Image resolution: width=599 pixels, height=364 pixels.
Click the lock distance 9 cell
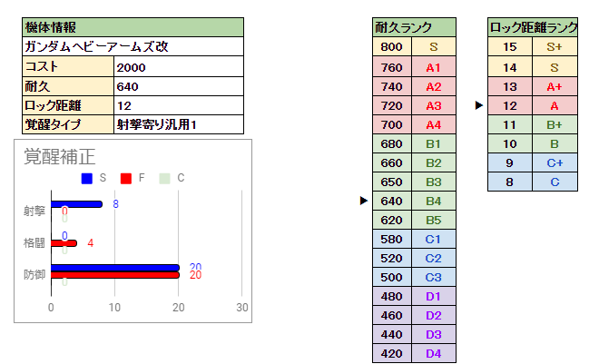coord(510,163)
